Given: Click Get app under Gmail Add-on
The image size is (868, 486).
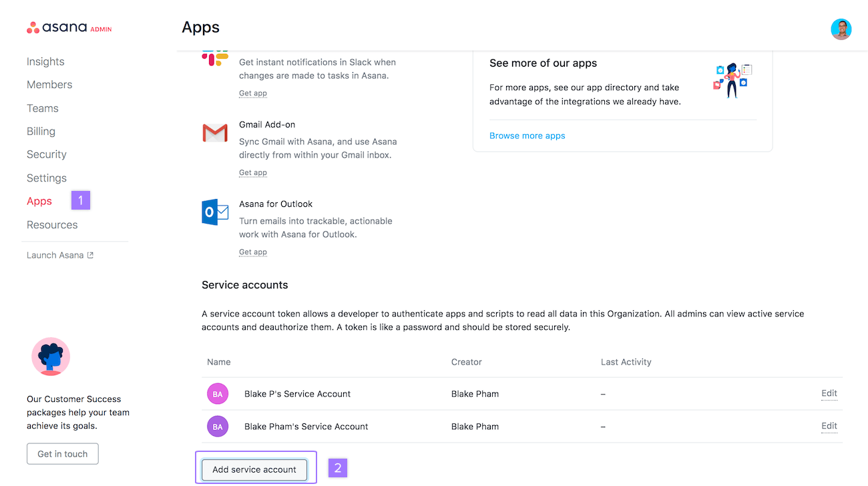Looking at the screenshot, I should point(253,173).
